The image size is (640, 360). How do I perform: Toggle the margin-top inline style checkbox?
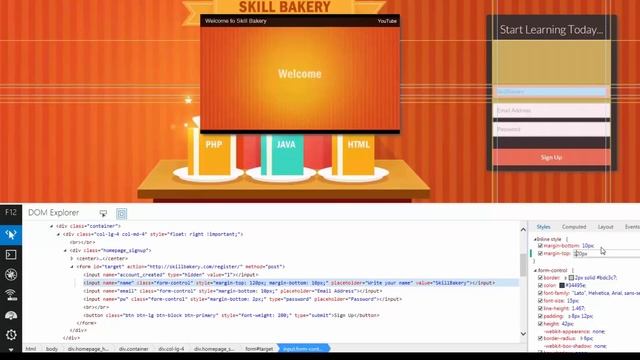(x=540, y=253)
